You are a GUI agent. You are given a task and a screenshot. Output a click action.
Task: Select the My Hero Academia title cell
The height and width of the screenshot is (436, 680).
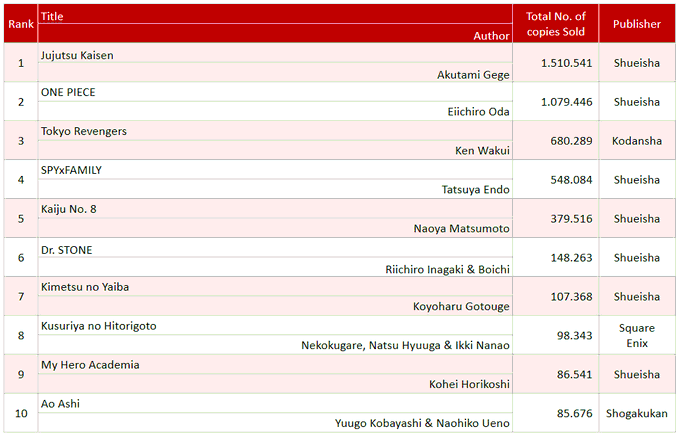coord(275,365)
